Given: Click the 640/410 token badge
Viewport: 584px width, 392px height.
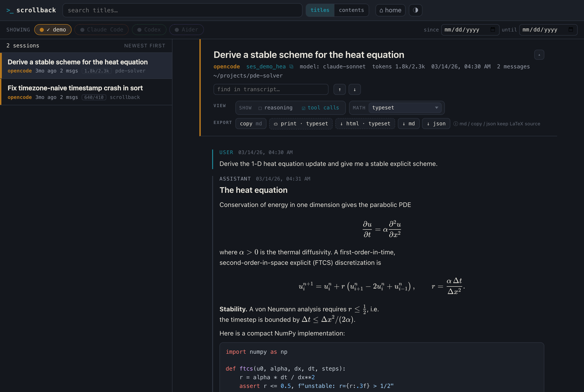Looking at the screenshot, I should pos(94,97).
